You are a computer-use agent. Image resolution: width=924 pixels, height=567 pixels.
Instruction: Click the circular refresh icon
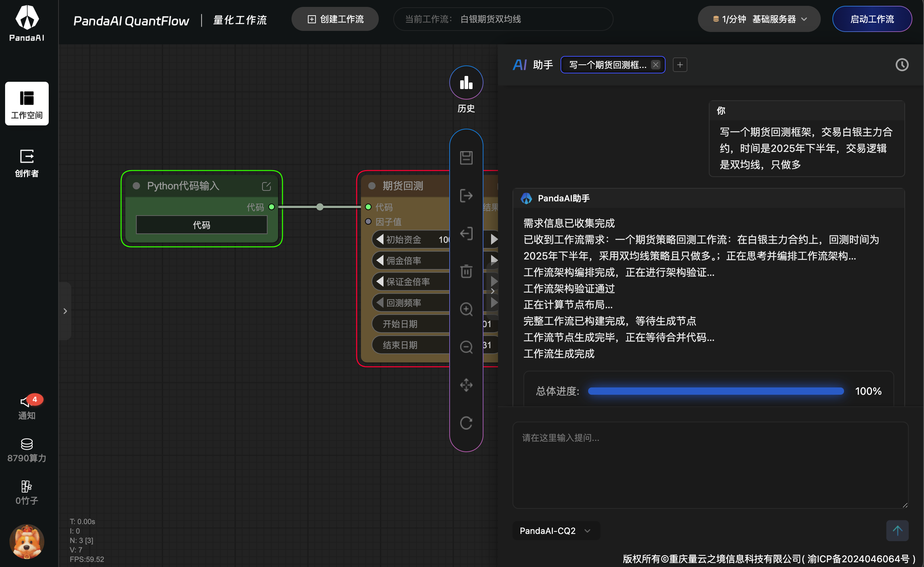point(466,423)
